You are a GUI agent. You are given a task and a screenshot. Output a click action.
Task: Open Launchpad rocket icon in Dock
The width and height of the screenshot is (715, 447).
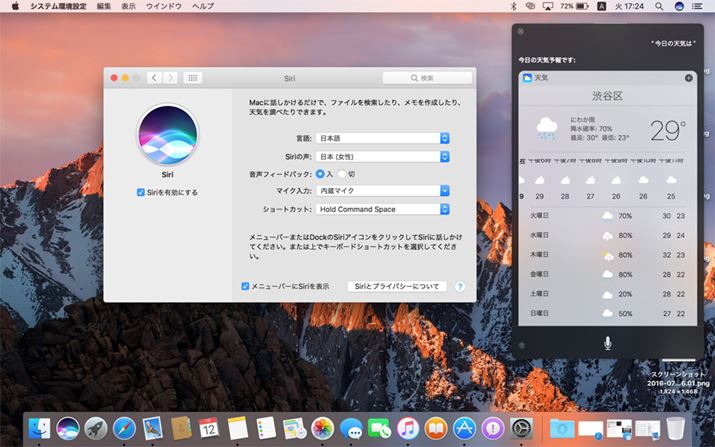pos(96,428)
